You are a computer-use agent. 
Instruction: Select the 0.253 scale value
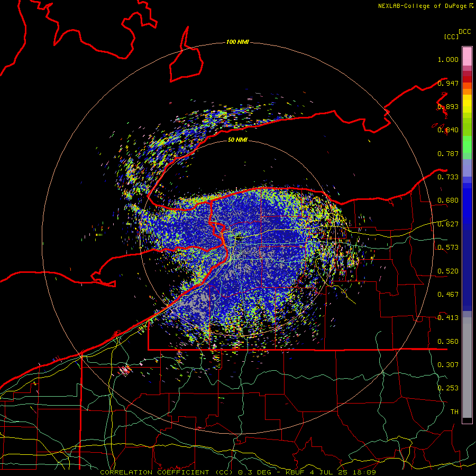(448, 388)
